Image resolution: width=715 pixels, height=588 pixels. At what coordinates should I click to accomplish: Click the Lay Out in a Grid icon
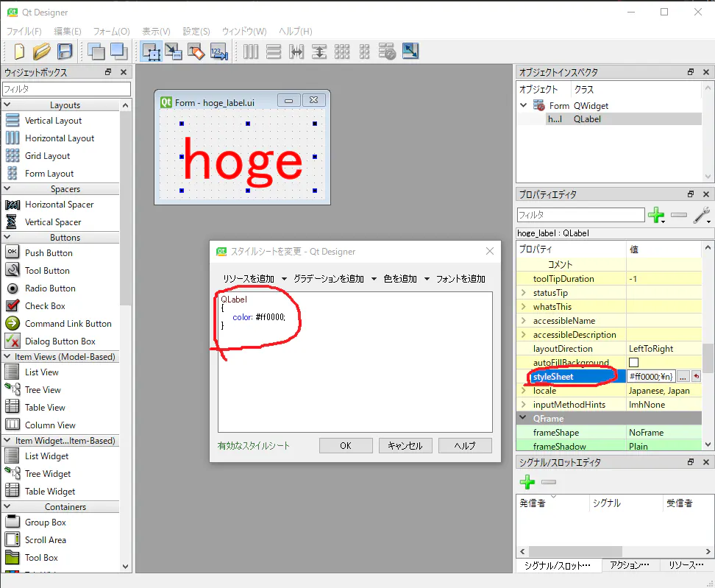pos(343,52)
